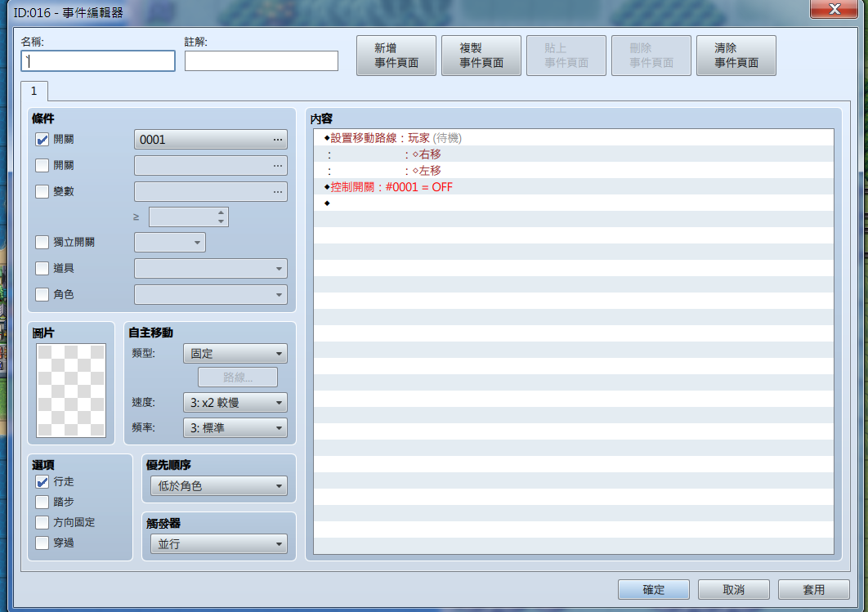Open the 優先順序 dropdown showing 低於角色

click(x=219, y=486)
